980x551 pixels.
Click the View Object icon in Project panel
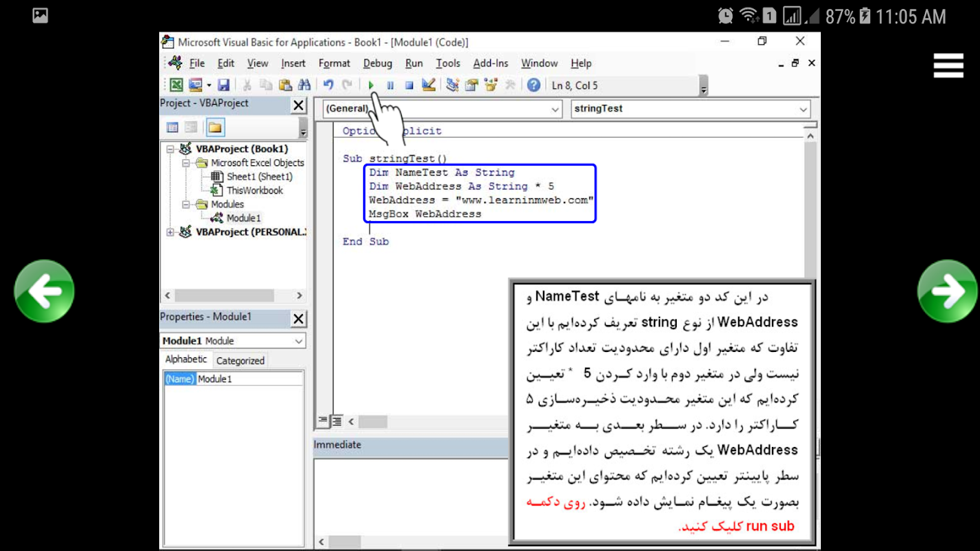click(x=191, y=127)
